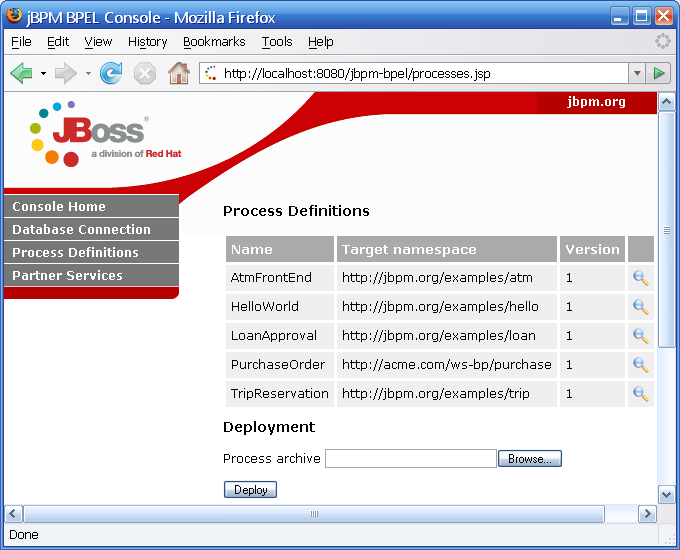
Task: Click the Stop loading icon
Action: (x=144, y=73)
